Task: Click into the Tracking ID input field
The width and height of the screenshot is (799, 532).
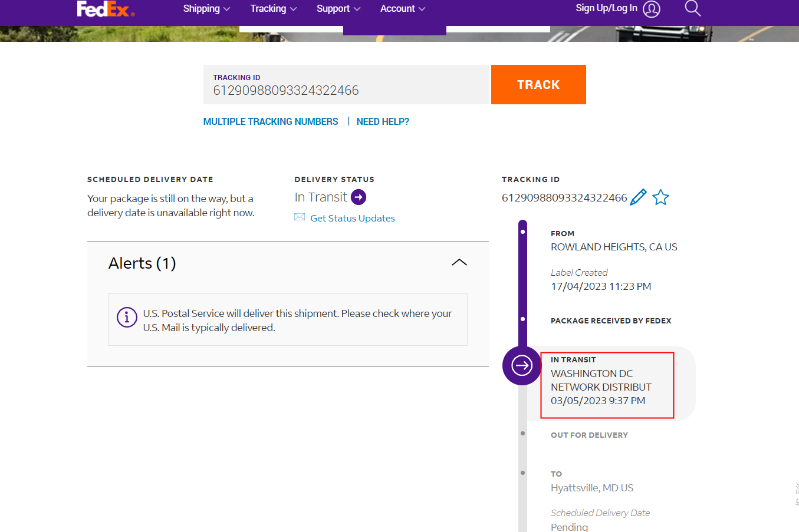Action: tap(346, 90)
